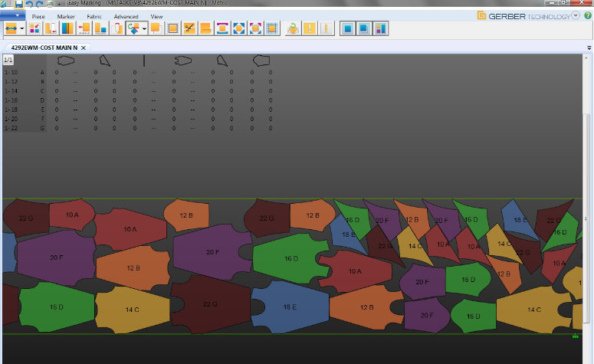Click the orange square with dashed border icon
The height and width of the screenshot is (364, 594).
pyautogui.click(x=172, y=28)
